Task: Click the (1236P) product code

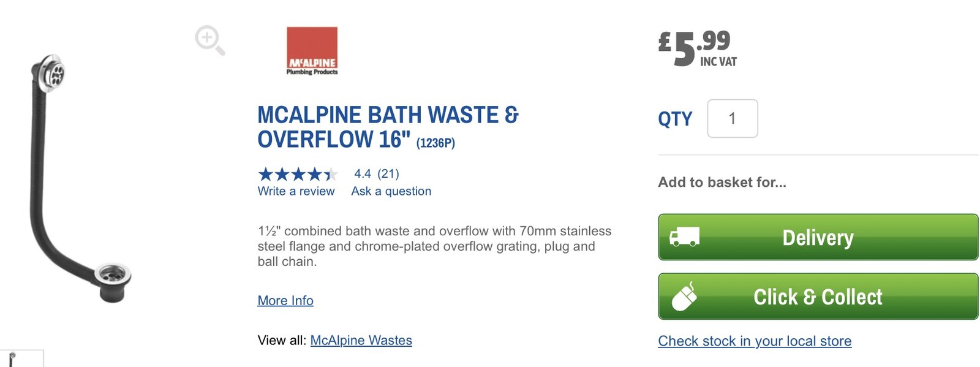Action: [x=435, y=143]
